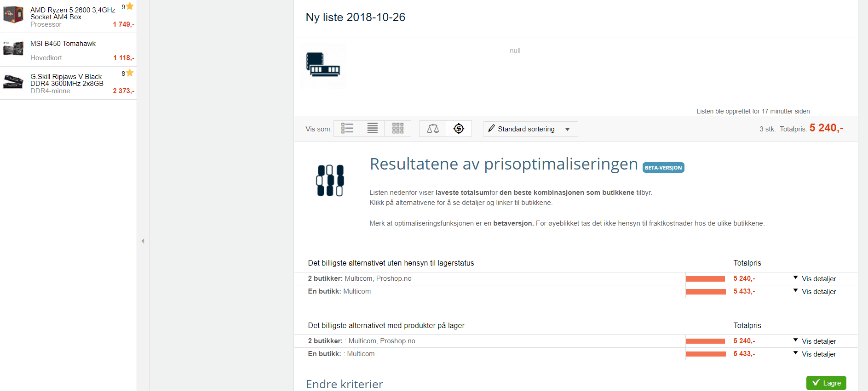The width and height of the screenshot is (868, 391).
Task: Click the price optimization sliders icon
Action: point(330,181)
